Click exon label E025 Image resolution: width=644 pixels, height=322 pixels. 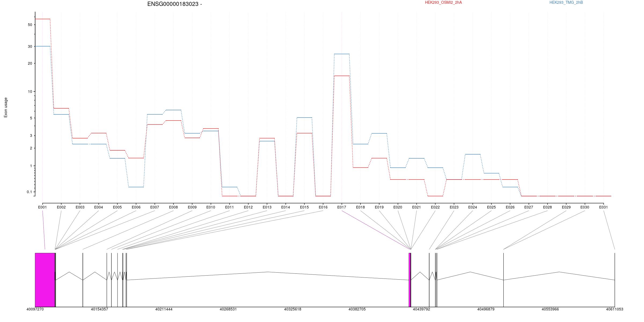pyautogui.click(x=491, y=207)
